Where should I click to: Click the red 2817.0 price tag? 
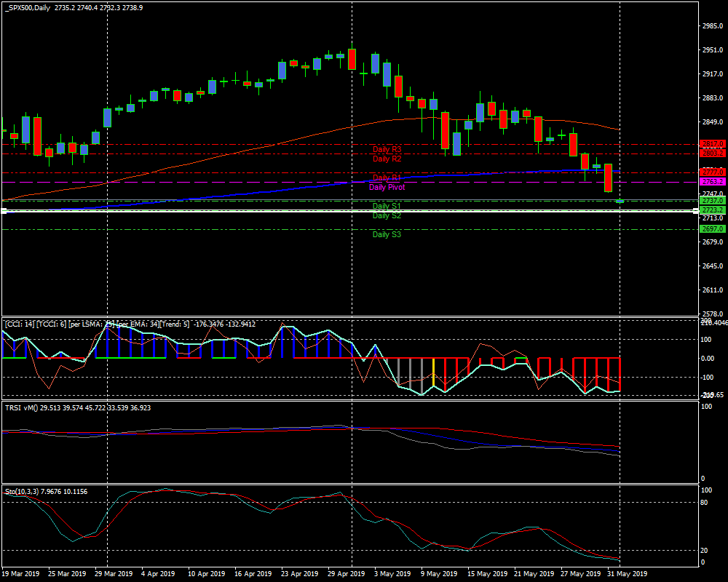pyautogui.click(x=711, y=144)
